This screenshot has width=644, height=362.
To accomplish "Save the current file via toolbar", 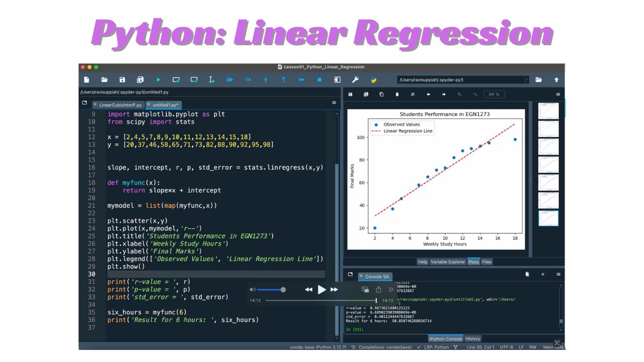I will [x=122, y=79].
